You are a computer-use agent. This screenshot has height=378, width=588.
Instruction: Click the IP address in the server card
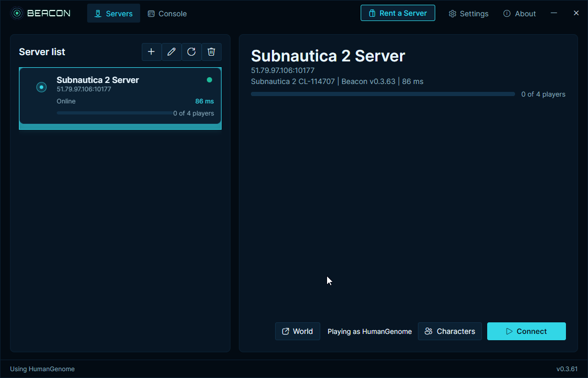[x=84, y=89]
